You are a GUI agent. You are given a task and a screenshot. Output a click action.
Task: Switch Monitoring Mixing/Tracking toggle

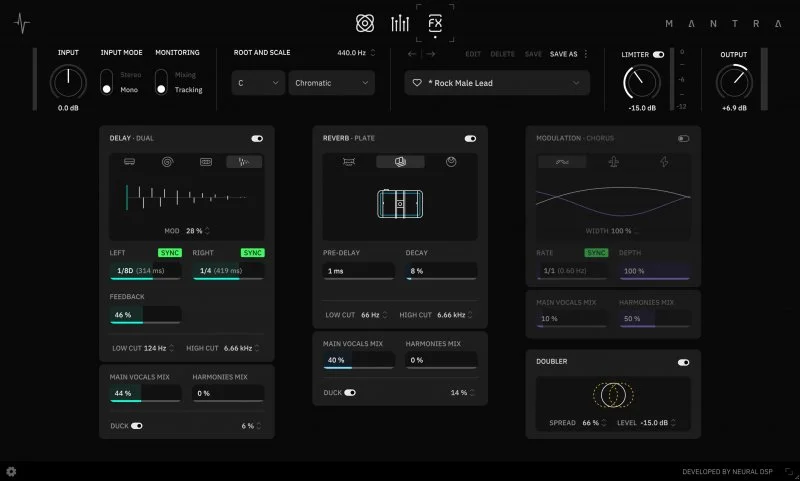pyautogui.click(x=161, y=82)
